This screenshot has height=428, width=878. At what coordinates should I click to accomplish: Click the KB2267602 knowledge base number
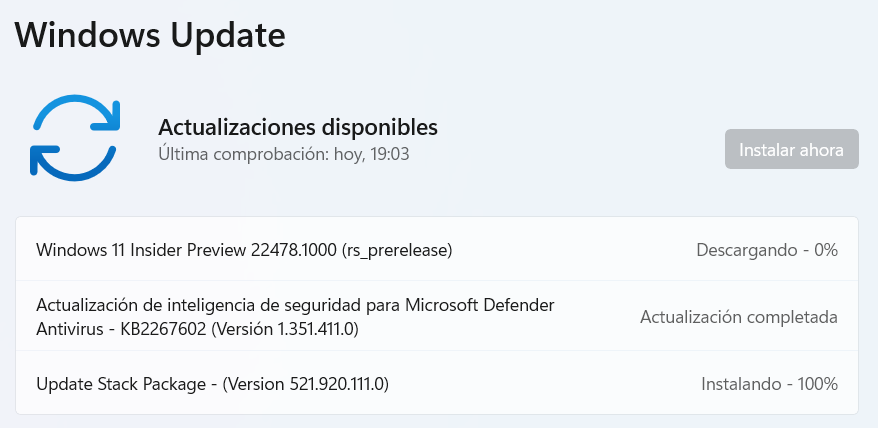(157, 327)
